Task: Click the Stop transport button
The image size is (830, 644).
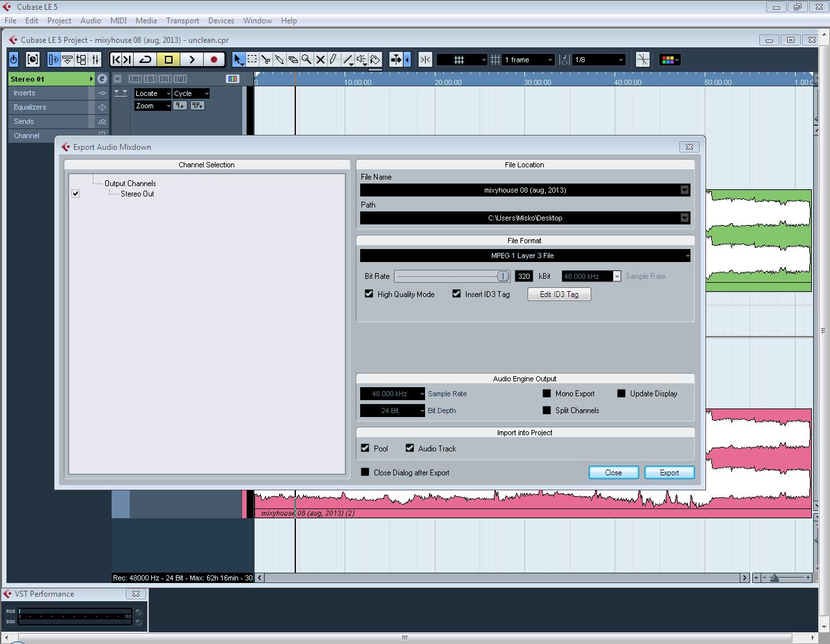Action: coord(169,60)
